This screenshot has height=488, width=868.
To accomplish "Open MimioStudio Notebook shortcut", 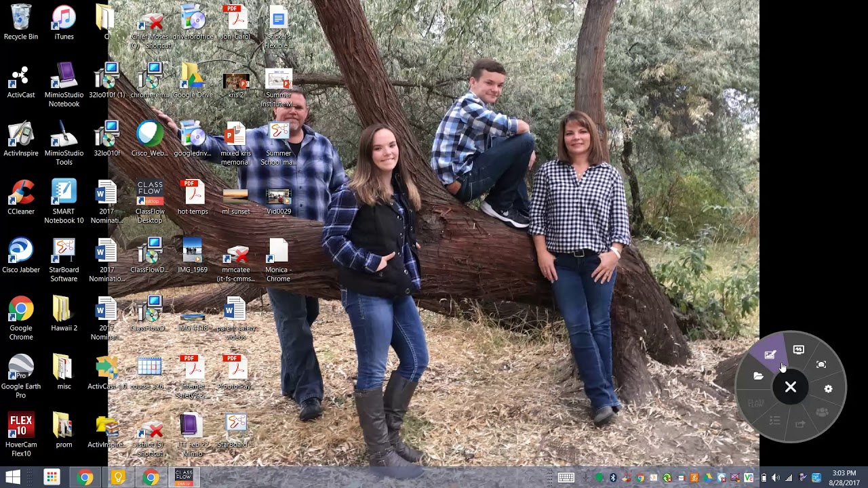I will coord(64,84).
